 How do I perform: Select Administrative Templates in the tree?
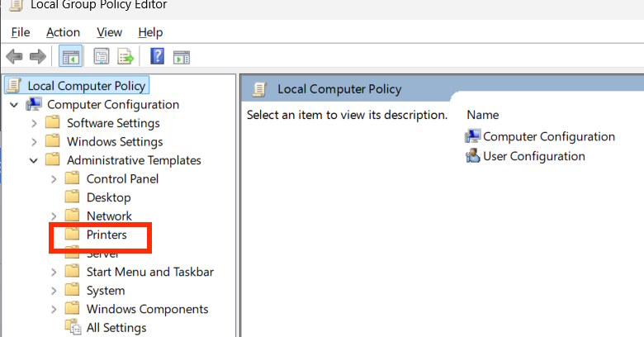tap(134, 160)
